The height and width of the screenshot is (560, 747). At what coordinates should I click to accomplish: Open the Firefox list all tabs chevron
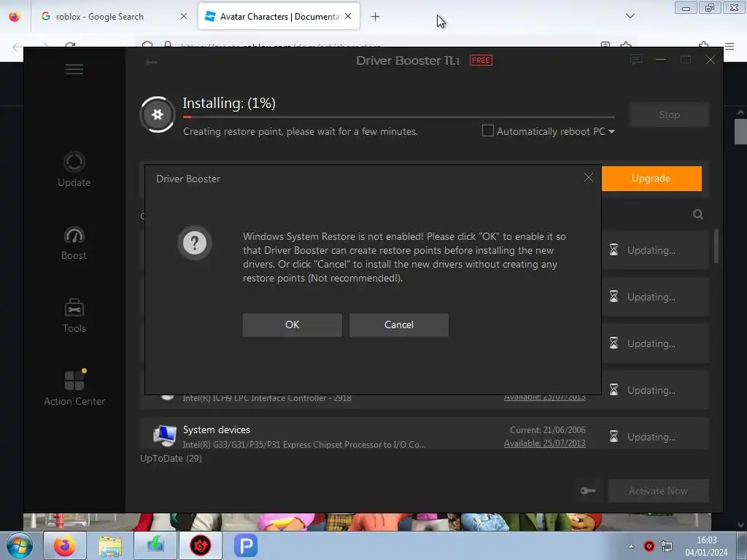coord(630,16)
